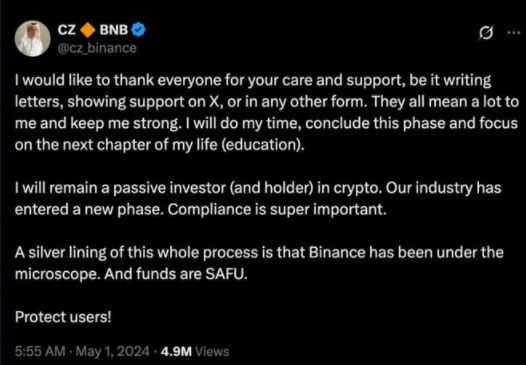This screenshot has width=526, height=365.
Task: Click the silver lining paragraph line
Action: coord(259,252)
